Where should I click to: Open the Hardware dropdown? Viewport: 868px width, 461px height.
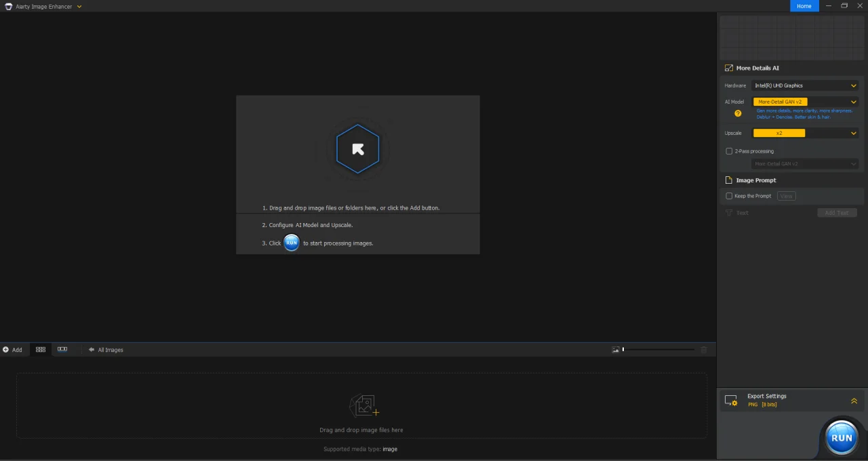coord(805,85)
